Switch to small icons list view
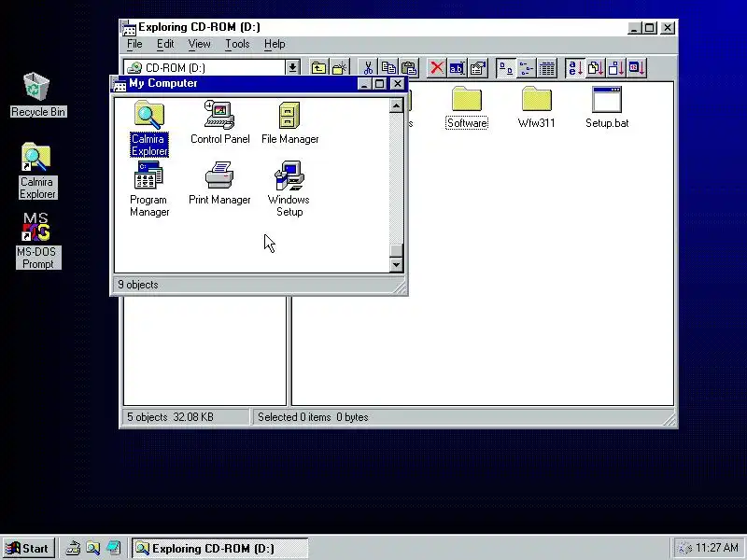 [x=527, y=68]
